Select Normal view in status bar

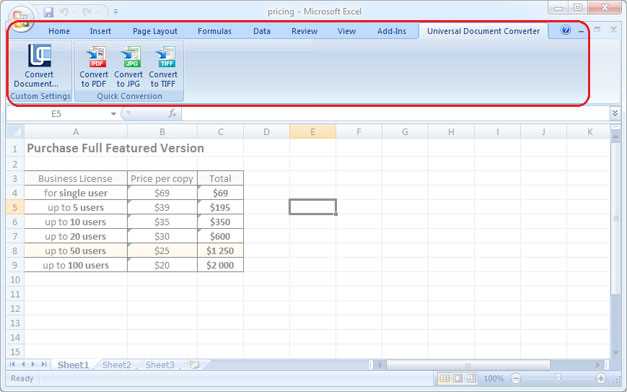[x=444, y=378]
